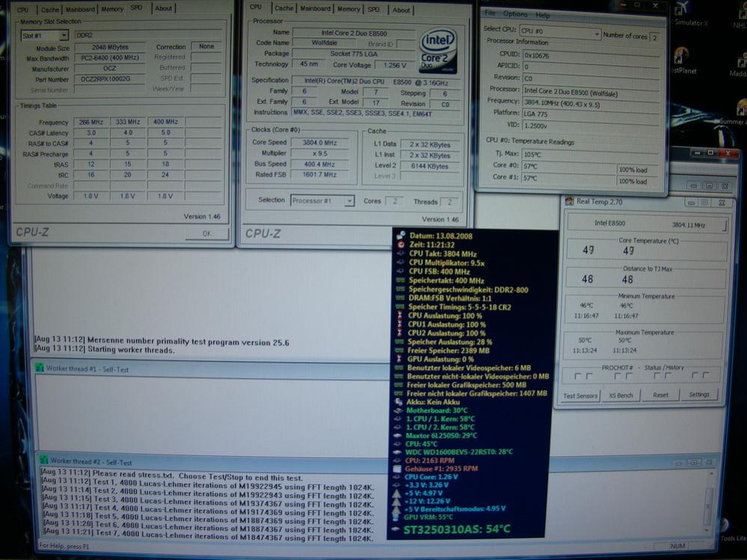Click the clock icon beside Zeit 11:21:32
Viewport: 747px width, 560px height.
pyautogui.click(x=401, y=244)
